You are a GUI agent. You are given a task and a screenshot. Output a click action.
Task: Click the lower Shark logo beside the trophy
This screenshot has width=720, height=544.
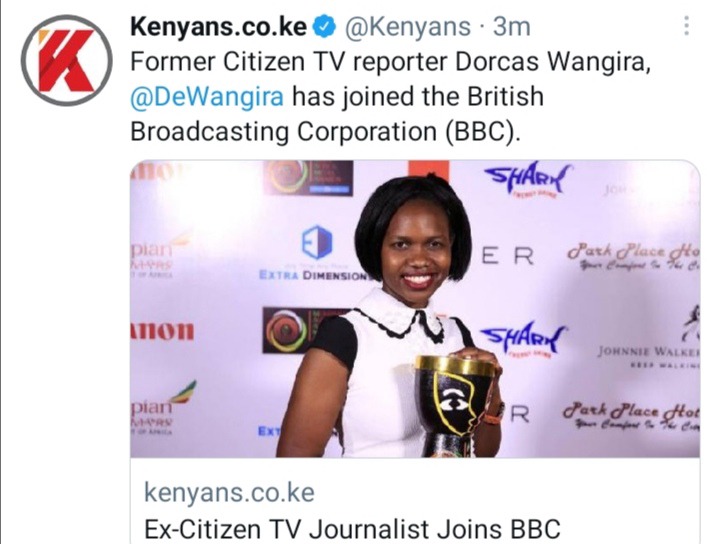[524, 339]
